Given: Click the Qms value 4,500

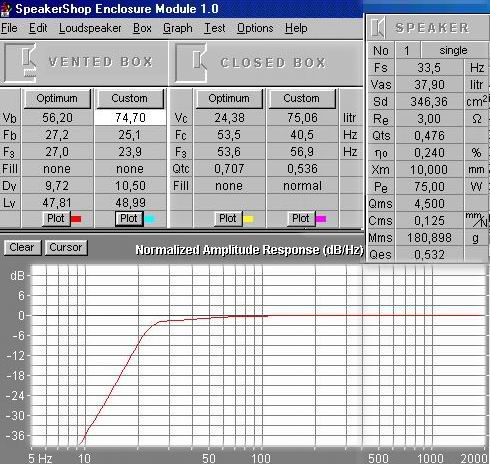Looking at the screenshot, I should coord(429,204).
